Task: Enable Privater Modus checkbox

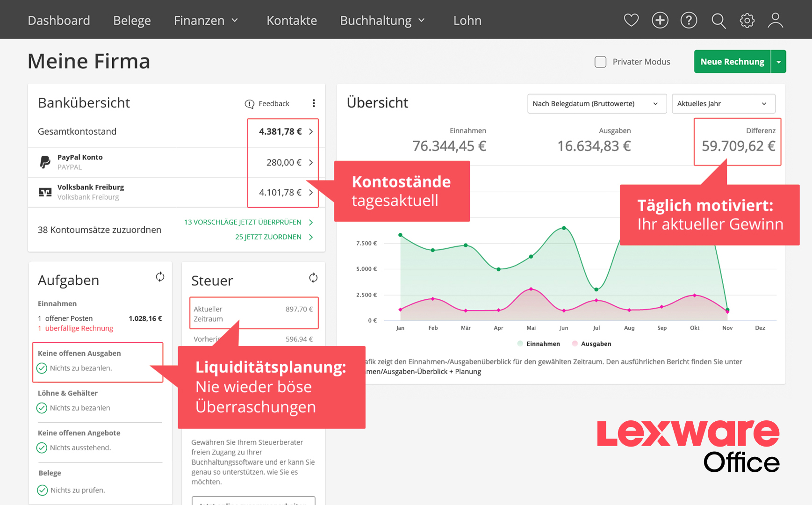Action: coord(600,61)
